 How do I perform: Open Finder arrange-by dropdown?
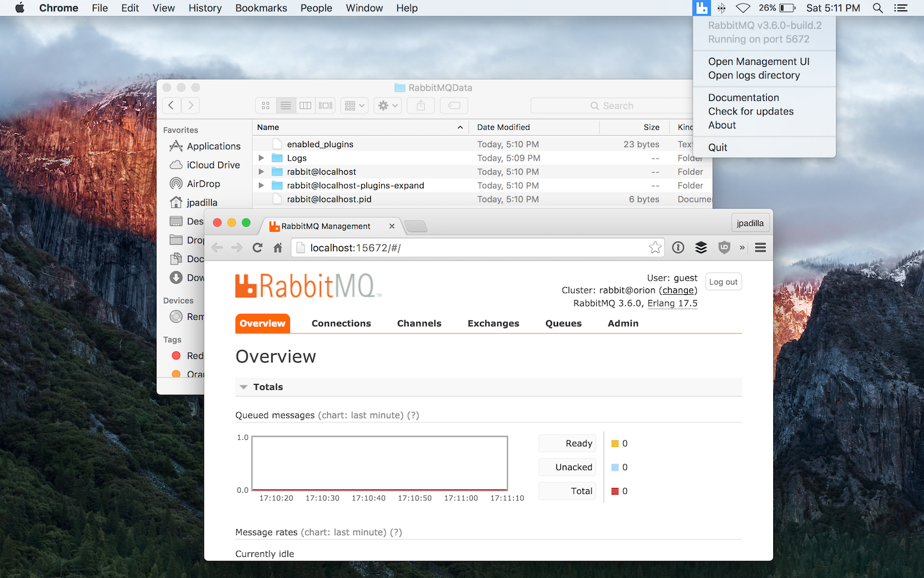coord(355,105)
